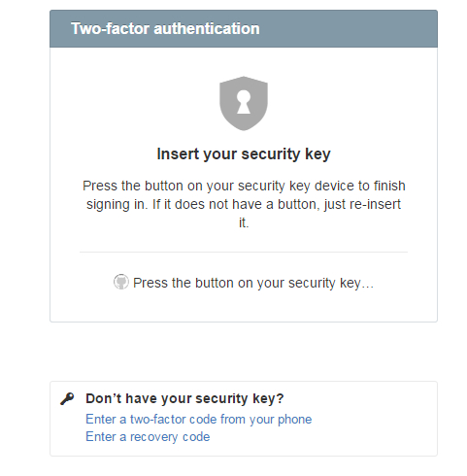Click the word "recovery" in the second link
The width and height of the screenshot is (467, 476).
click(153, 437)
